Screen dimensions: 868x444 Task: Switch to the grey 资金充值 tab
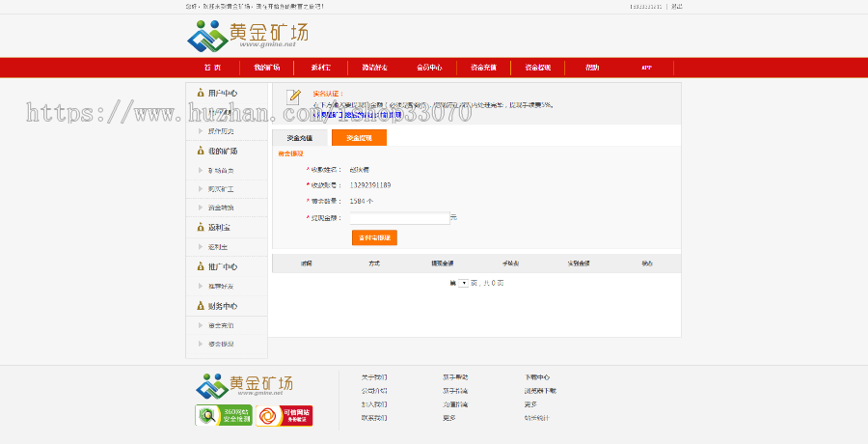click(x=300, y=137)
